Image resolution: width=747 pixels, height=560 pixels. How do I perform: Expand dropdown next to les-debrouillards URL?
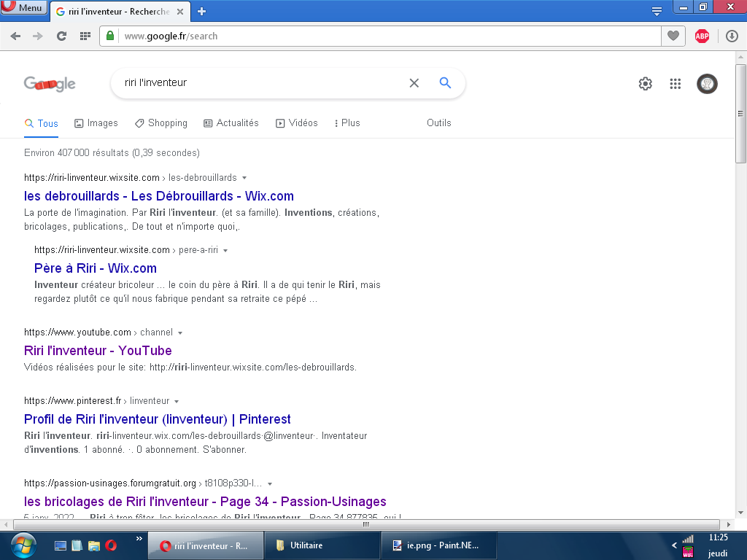pyautogui.click(x=244, y=178)
